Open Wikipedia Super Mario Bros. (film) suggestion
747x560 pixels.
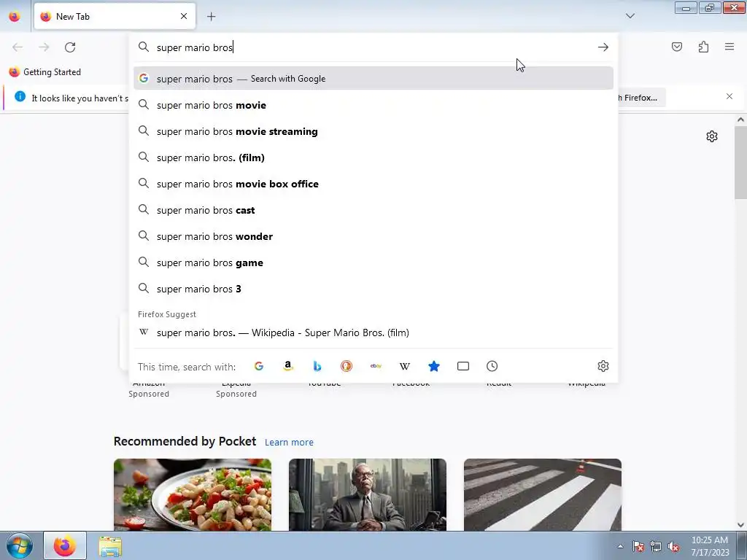coord(373,332)
